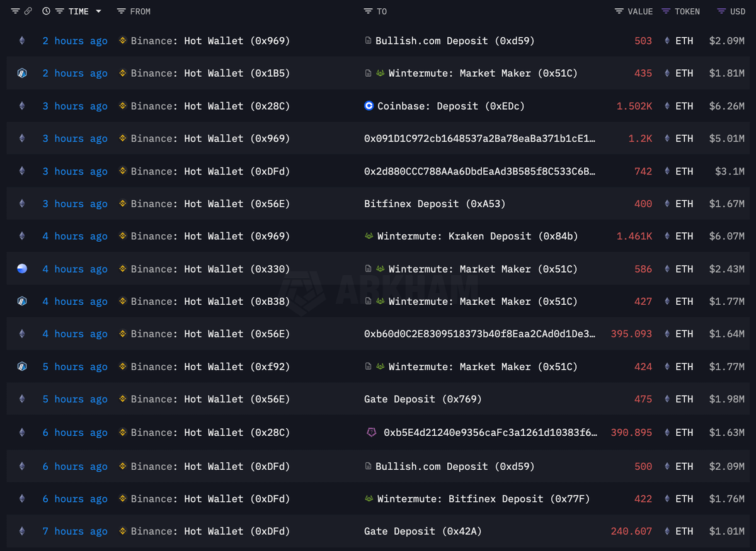This screenshot has height=551, width=756.
Task: Click the Arbitrum chain icon in the 435 ETH row
Action: click(x=22, y=73)
